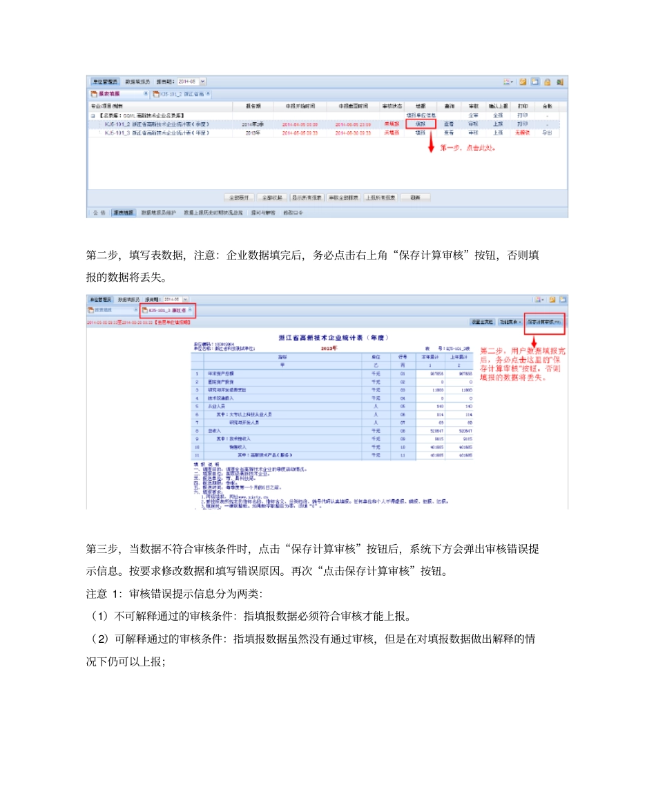
Task: Open the 报告期 dropdown in the second screenshot
Action: point(185,300)
